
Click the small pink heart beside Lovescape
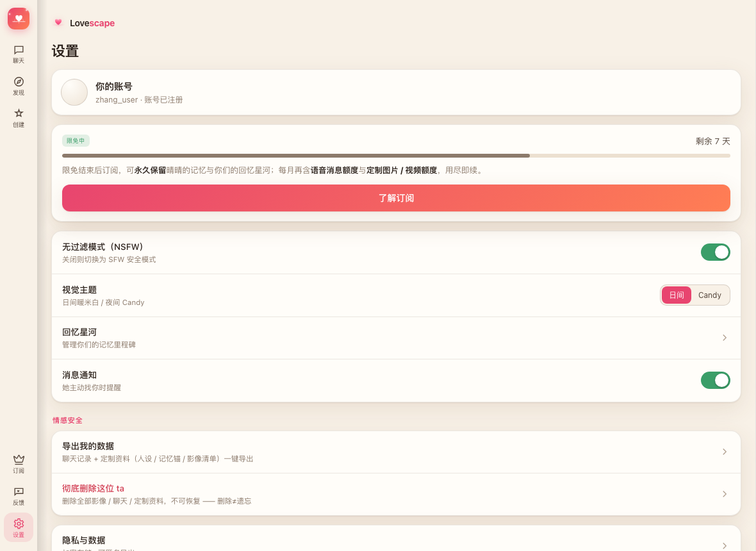[x=58, y=22]
